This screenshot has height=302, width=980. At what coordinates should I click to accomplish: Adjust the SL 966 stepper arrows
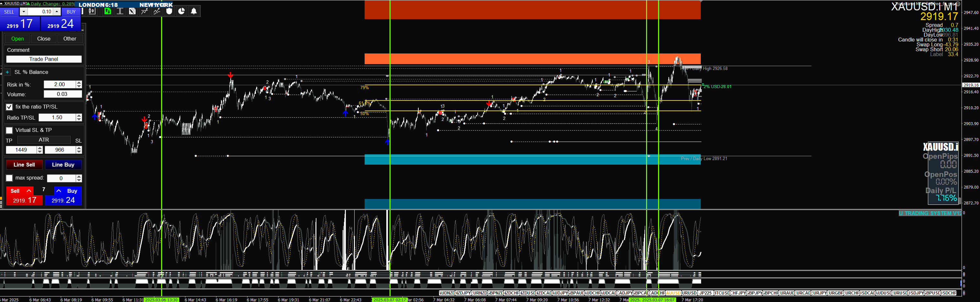click(79, 150)
